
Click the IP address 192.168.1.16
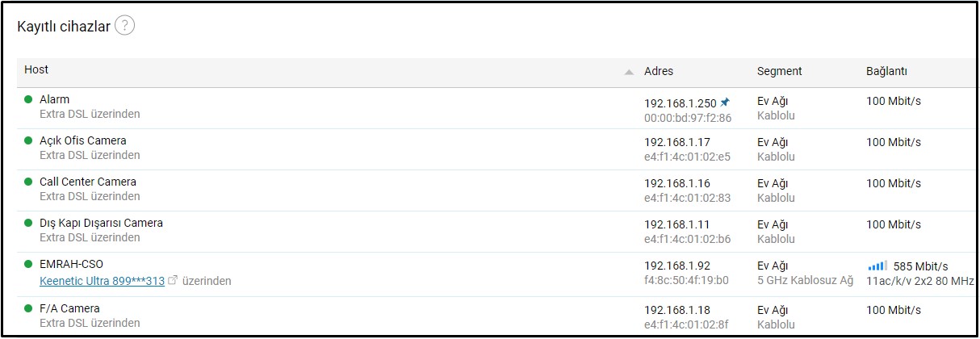coord(676,183)
